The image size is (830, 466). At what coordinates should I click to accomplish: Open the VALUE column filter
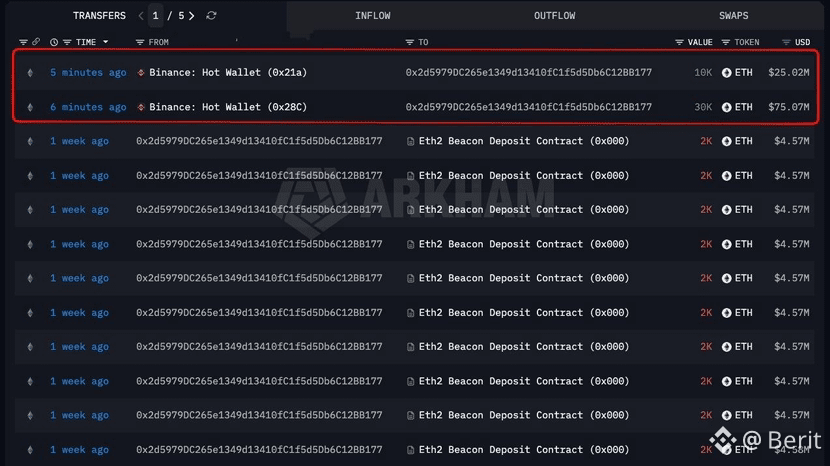[679, 42]
